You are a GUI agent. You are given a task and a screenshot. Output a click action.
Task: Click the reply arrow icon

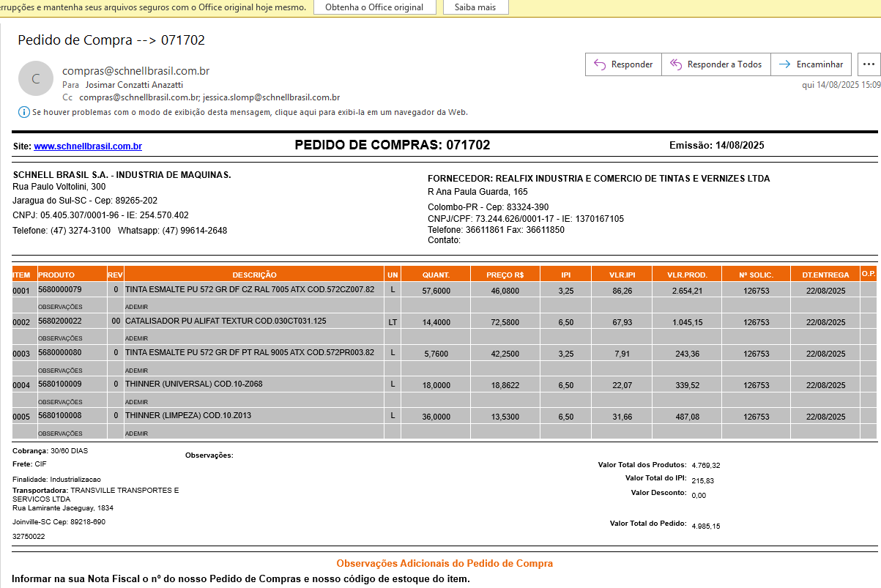click(x=600, y=64)
